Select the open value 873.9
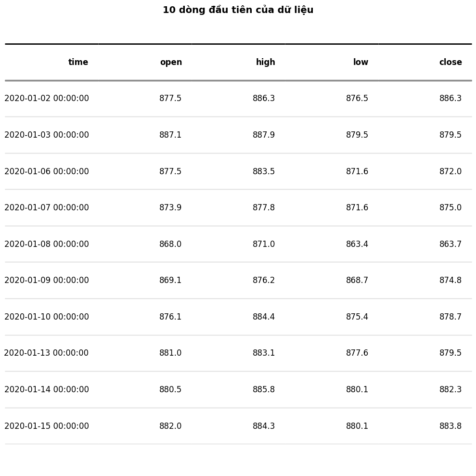 click(170, 208)
